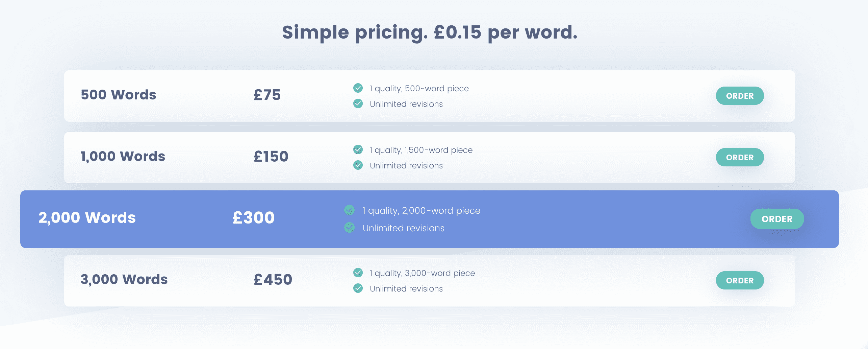Click checkmark icon beside 2,000-word piece
The width and height of the screenshot is (868, 349).
pos(350,210)
